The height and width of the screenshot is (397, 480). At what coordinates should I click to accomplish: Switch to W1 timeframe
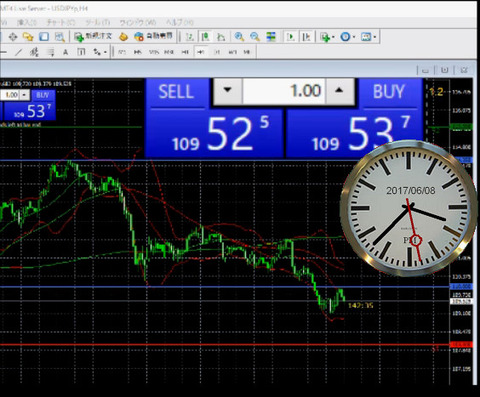pos(232,52)
